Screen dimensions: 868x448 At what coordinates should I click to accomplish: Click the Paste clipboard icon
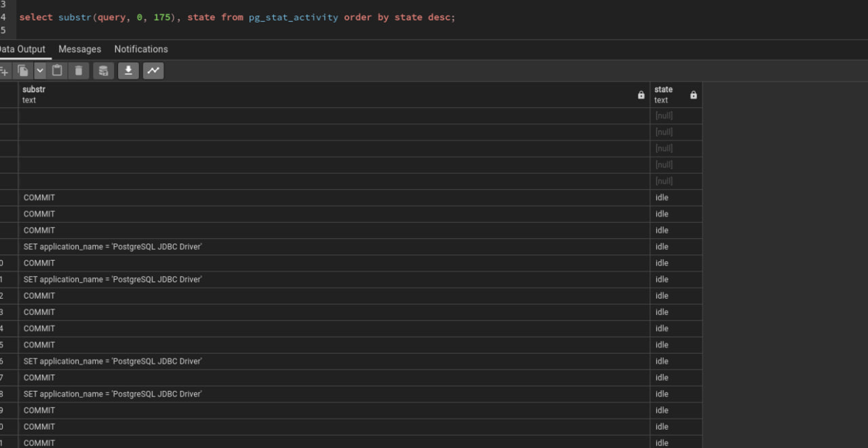[58, 71]
